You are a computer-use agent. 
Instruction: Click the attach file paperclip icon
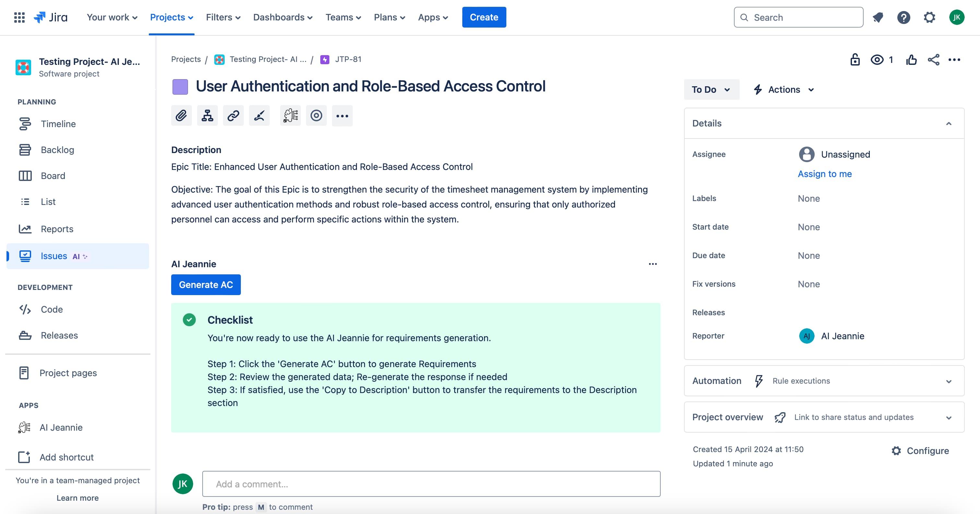181,116
